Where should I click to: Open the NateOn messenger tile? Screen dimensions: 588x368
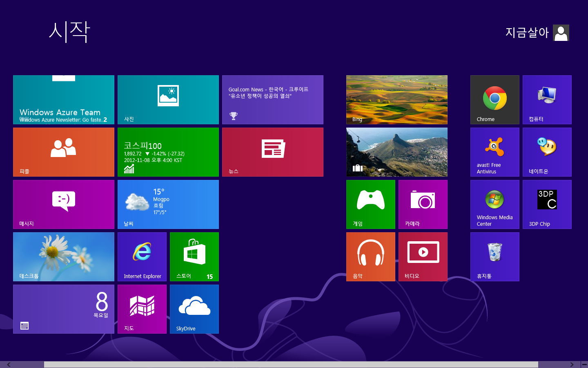click(x=547, y=152)
